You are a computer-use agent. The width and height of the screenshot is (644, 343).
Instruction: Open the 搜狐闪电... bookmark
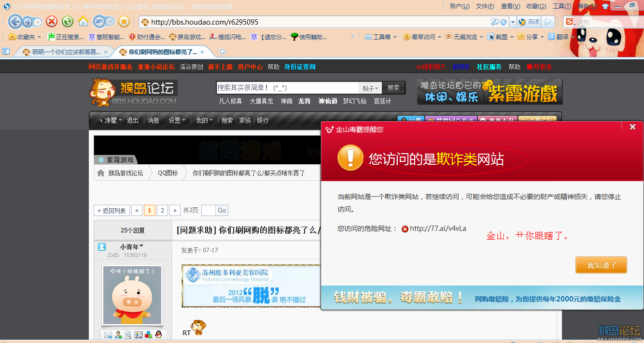coord(228,37)
